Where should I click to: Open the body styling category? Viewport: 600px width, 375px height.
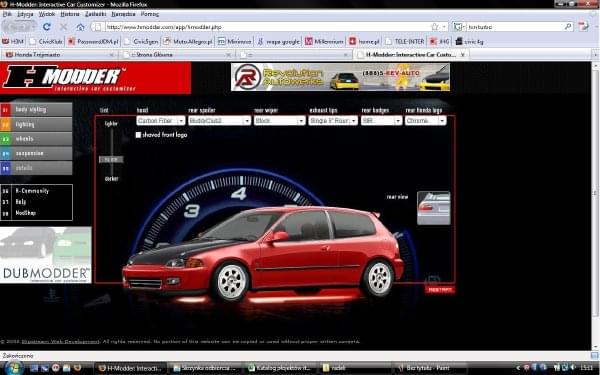click(36, 109)
